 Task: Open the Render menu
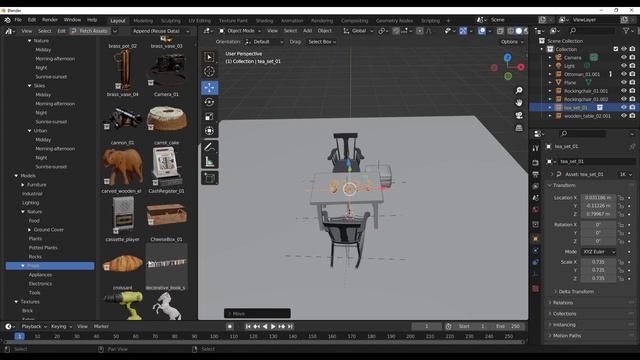click(50, 20)
